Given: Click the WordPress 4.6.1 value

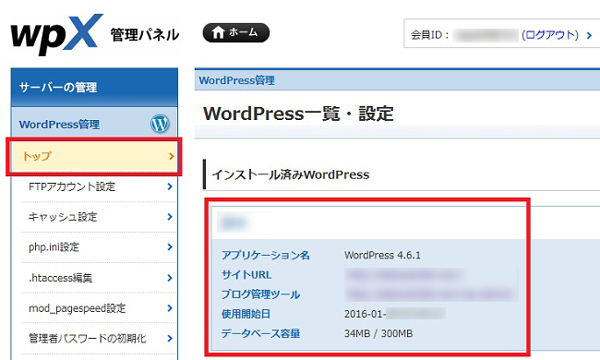Looking at the screenshot, I should click(382, 255).
